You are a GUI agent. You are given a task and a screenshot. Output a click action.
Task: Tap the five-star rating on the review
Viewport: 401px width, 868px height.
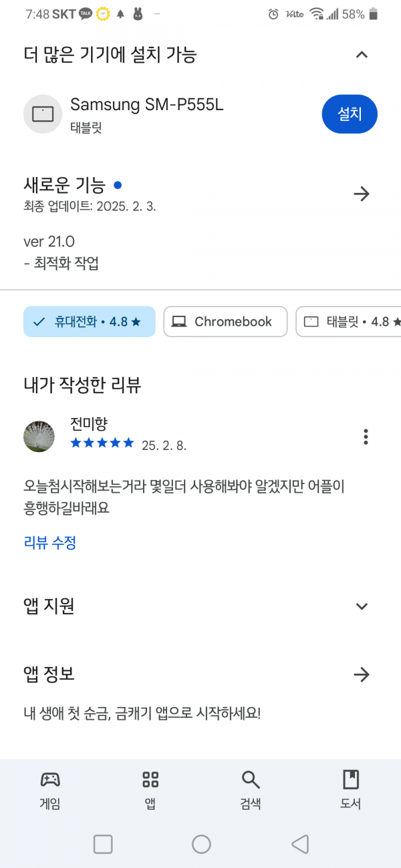102,443
